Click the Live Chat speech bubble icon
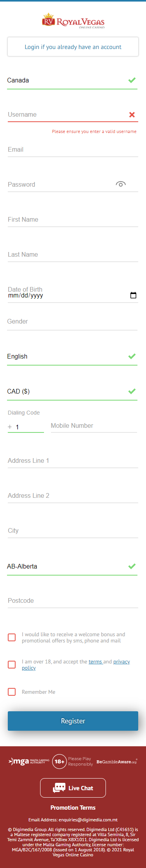The width and height of the screenshot is (146, 868). pos(59,788)
